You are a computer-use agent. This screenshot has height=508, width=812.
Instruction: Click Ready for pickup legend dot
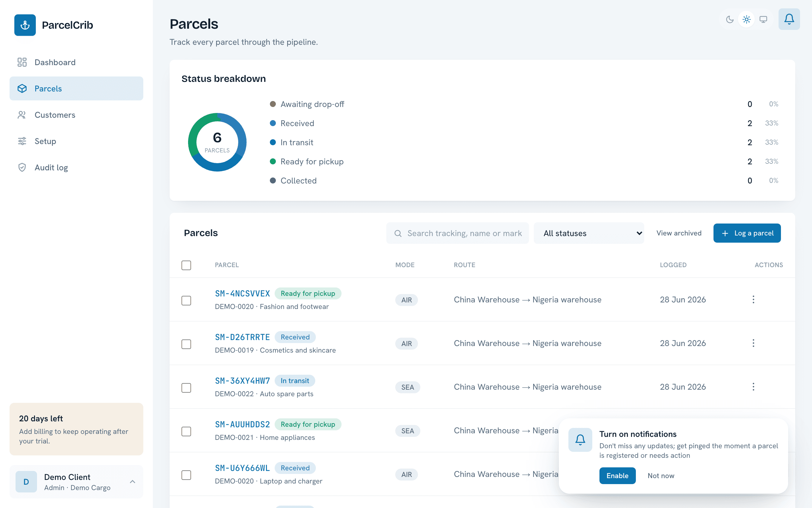pyautogui.click(x=273, y=162)
